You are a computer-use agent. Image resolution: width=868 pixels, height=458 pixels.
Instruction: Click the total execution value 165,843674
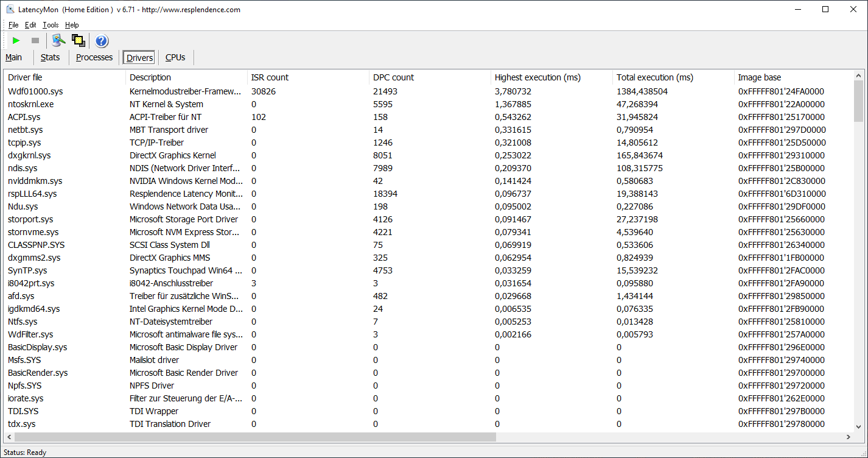pyautogui.click(x=640, y=155)
